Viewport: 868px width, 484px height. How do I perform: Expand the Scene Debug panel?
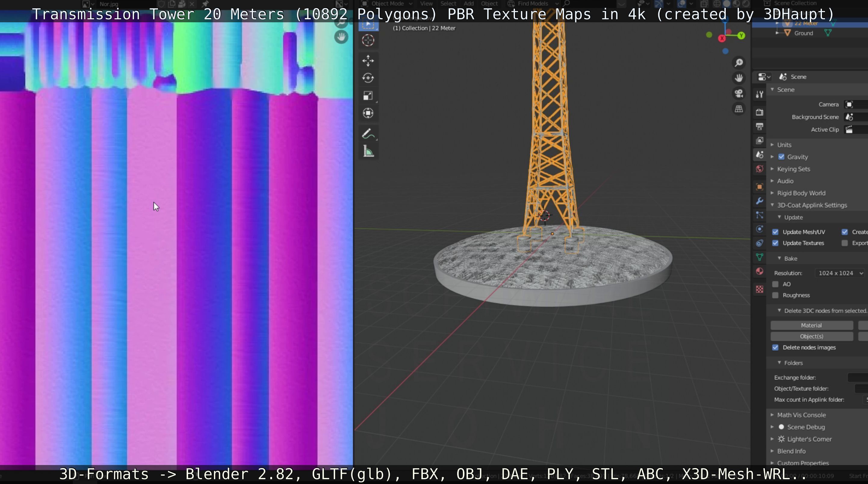(772, 427)
